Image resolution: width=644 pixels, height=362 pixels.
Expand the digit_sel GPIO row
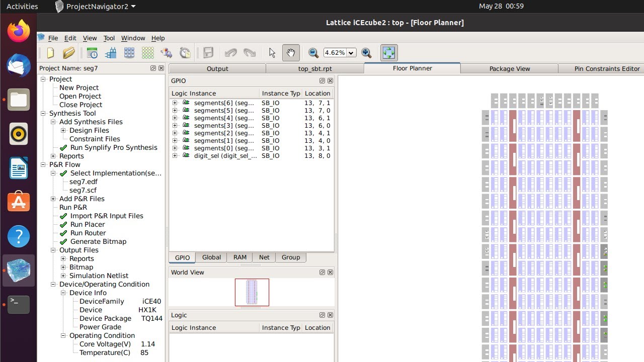click(175, 155)
